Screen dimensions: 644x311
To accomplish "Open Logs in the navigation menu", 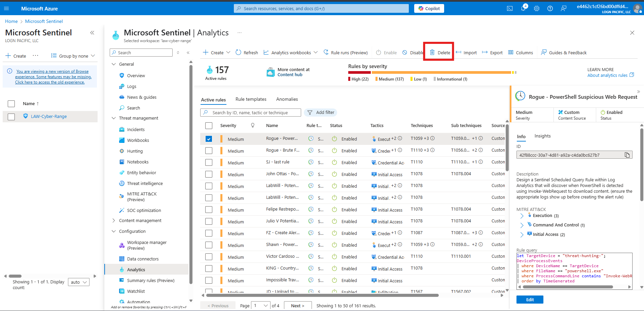I will pos(132,86).
